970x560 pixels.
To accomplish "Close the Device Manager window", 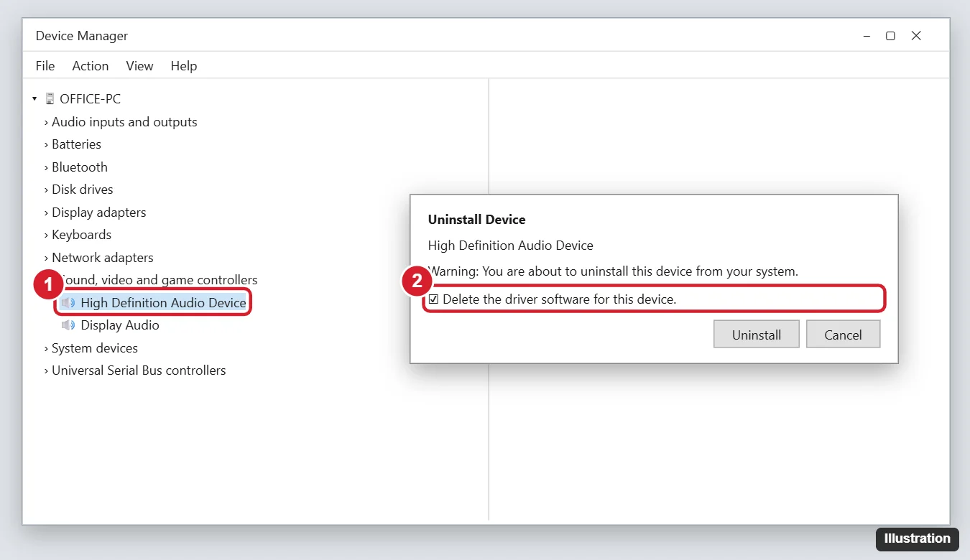I will 916,36.
